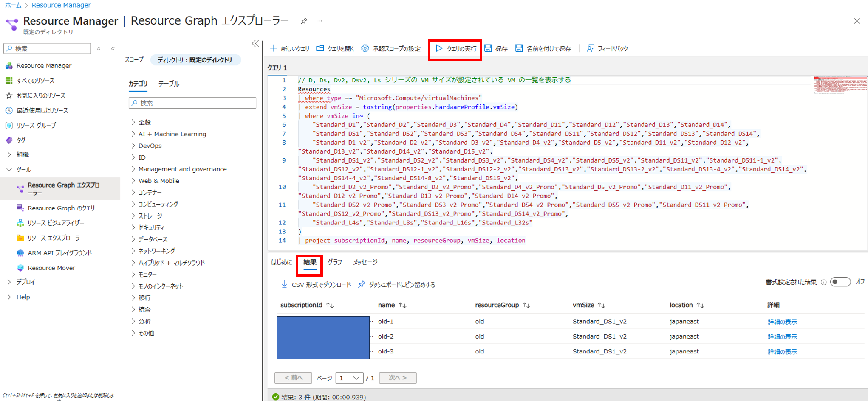This screenshot has width=868, height=401.
Task: Open details link for old-1 row
Action: pyautogui.click(x=782, y=322)
